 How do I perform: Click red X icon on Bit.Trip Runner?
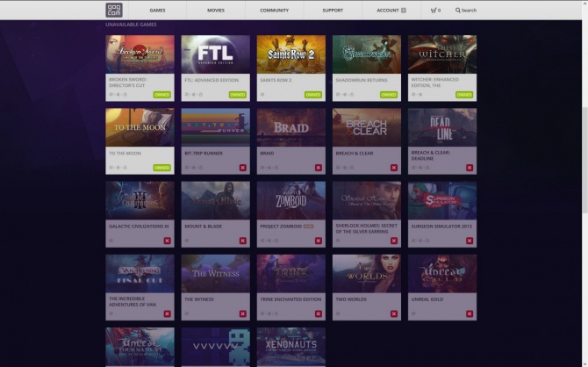click(x=242, y=168)
